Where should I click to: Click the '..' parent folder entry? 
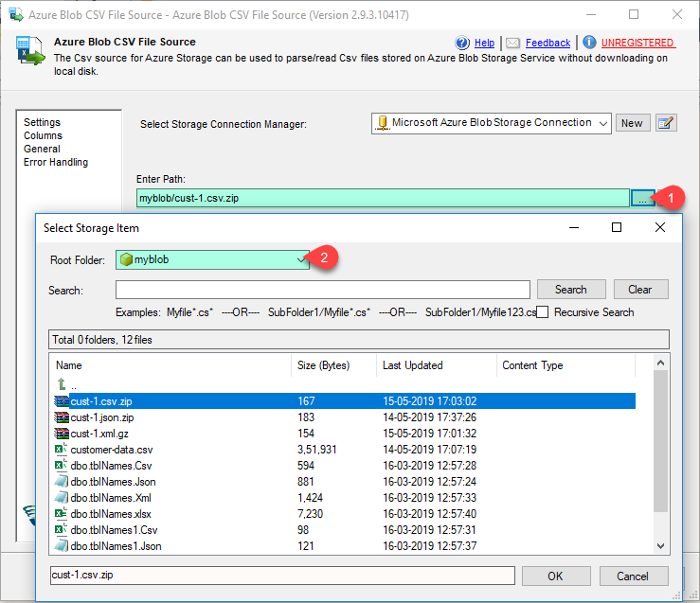click(x=74, y=386)
